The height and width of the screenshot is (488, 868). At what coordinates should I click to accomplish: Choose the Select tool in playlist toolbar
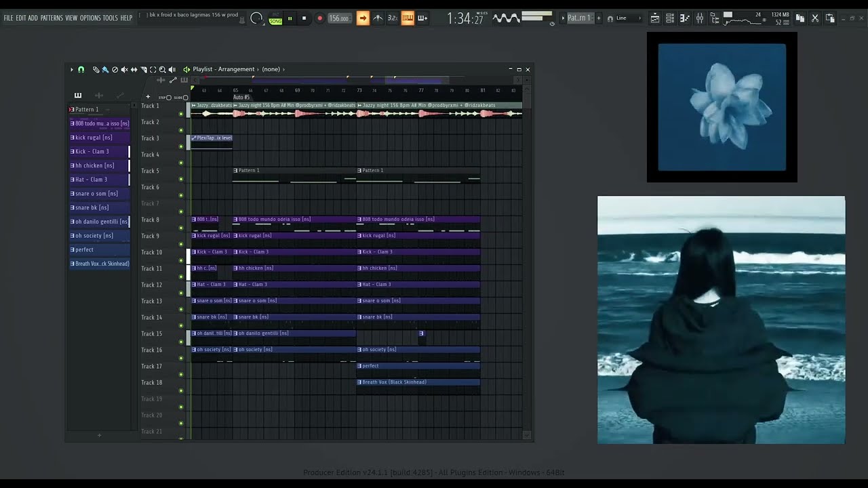point(153,69)
